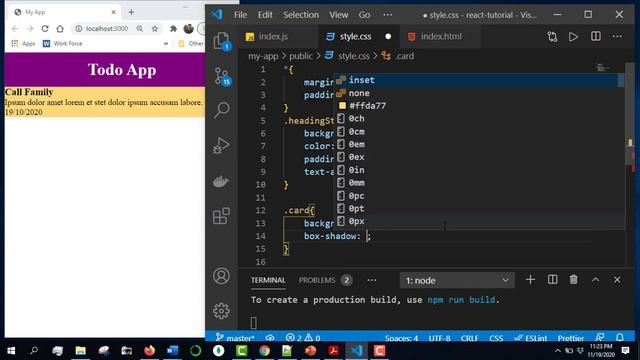Open the Manage gear icon

point(221,311)
